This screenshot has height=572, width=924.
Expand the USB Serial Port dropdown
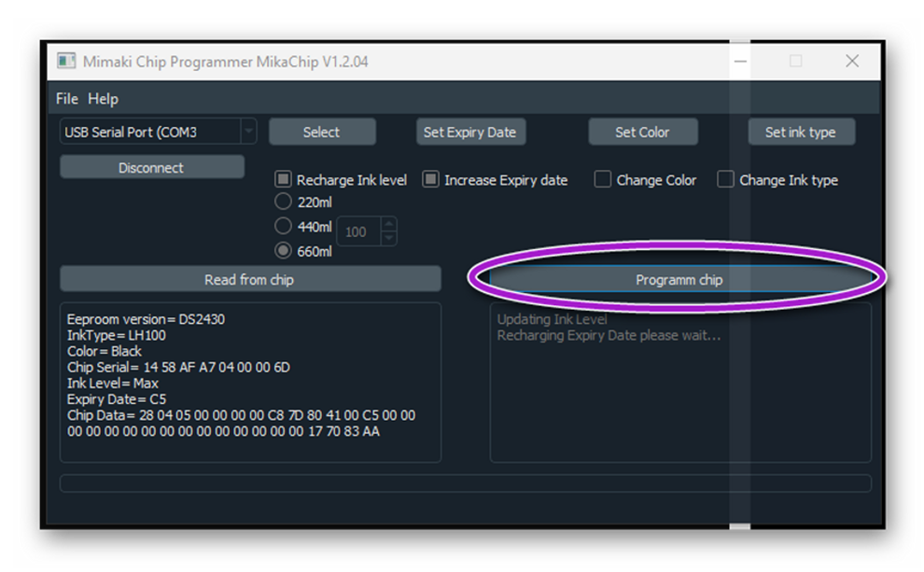click(248, 132)
